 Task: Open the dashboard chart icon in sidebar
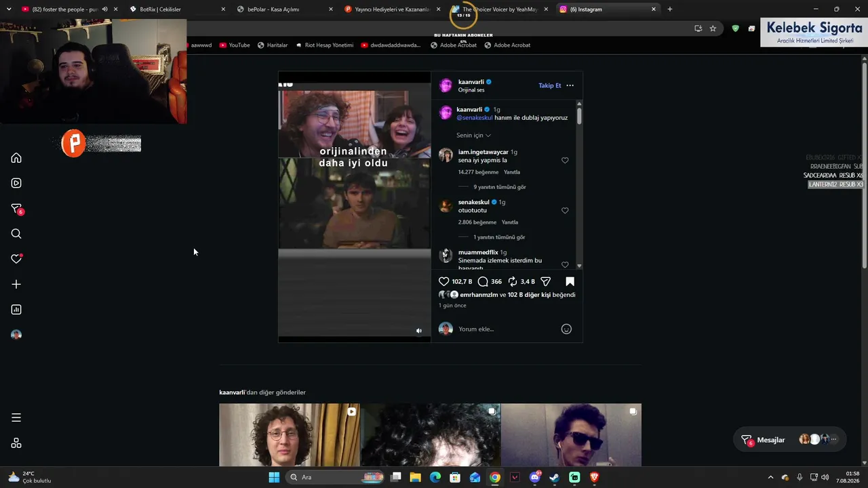tap(16, 310)
